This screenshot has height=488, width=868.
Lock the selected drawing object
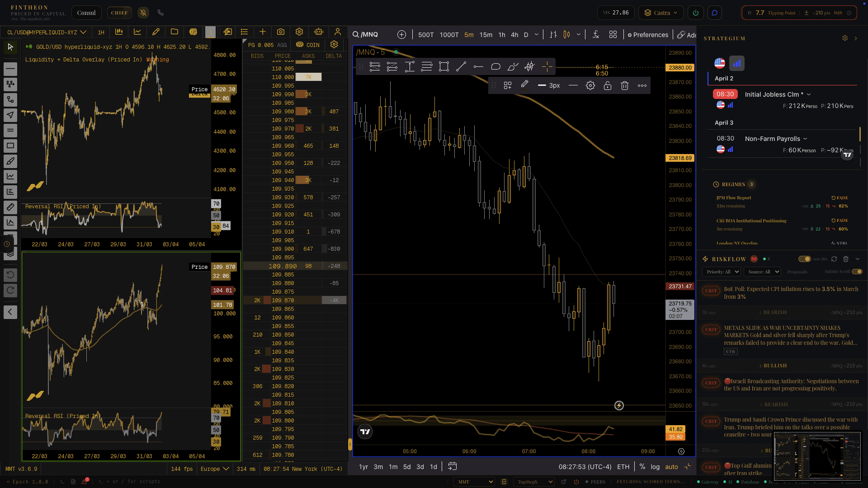[x=608, y=85]
